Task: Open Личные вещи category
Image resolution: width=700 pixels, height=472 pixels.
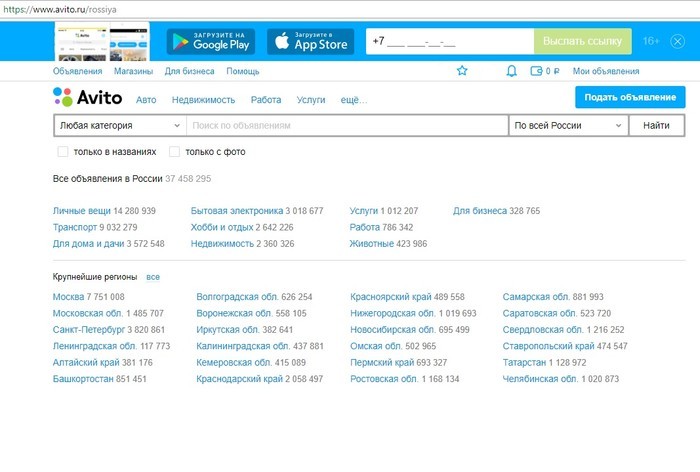Action: coord(82,211)
